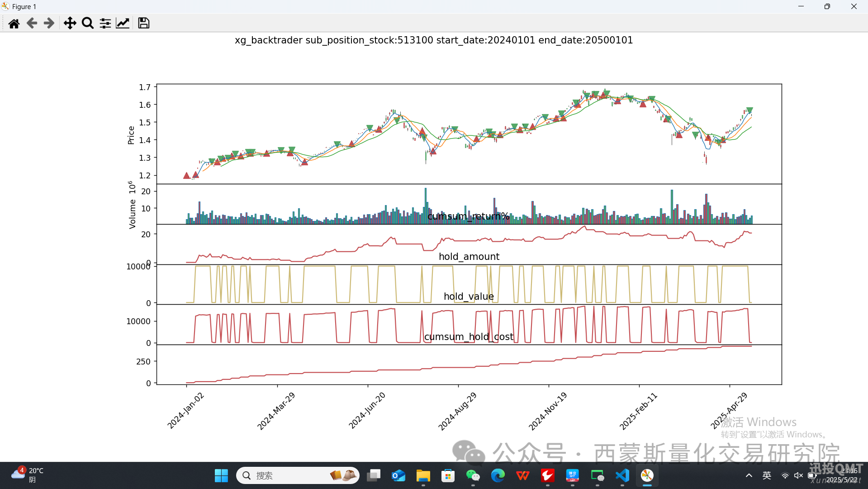This screenshot has height=489, width=868.
Task: Activate the Zoom to rectangle tool
Action: click(88, 23)
